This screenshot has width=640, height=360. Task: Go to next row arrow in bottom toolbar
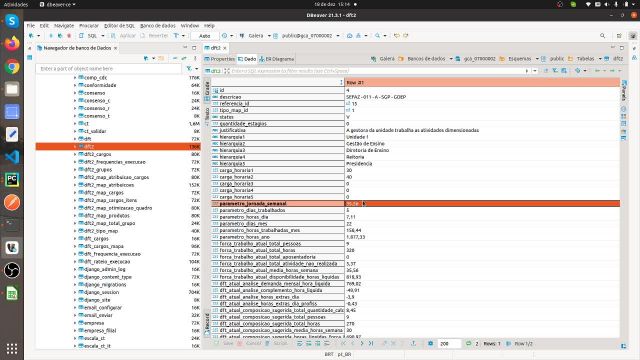coord(362,344)
